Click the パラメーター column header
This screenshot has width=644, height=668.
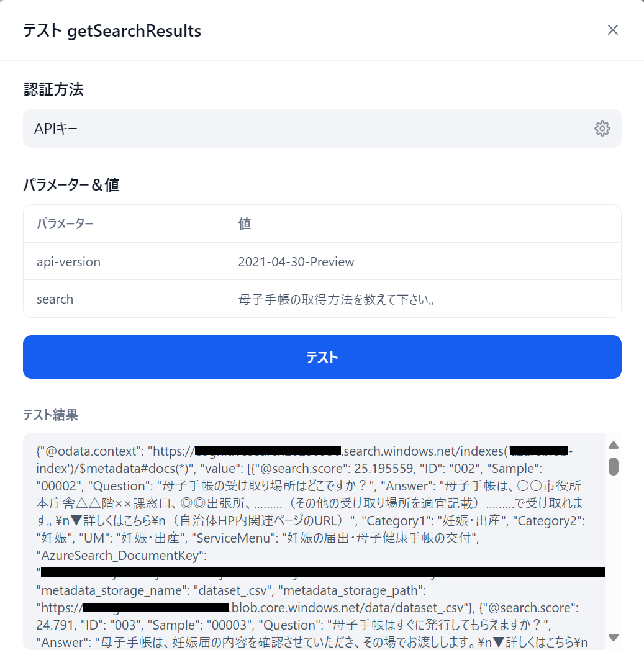(x=65, y=223)
